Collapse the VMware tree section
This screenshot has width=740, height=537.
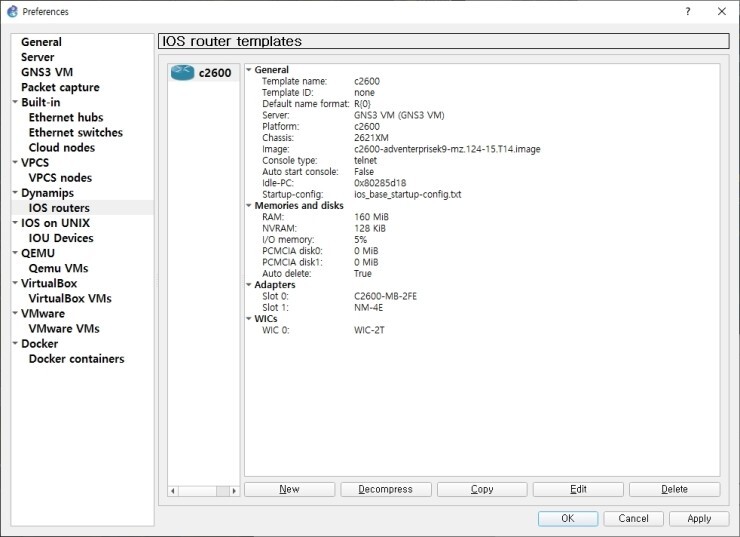pyautogui.click(x=15, y=313)
